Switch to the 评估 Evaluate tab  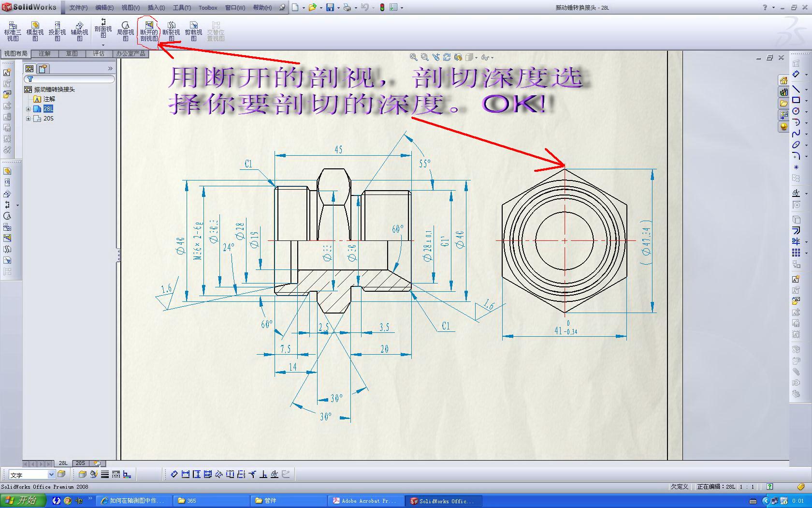99,54
